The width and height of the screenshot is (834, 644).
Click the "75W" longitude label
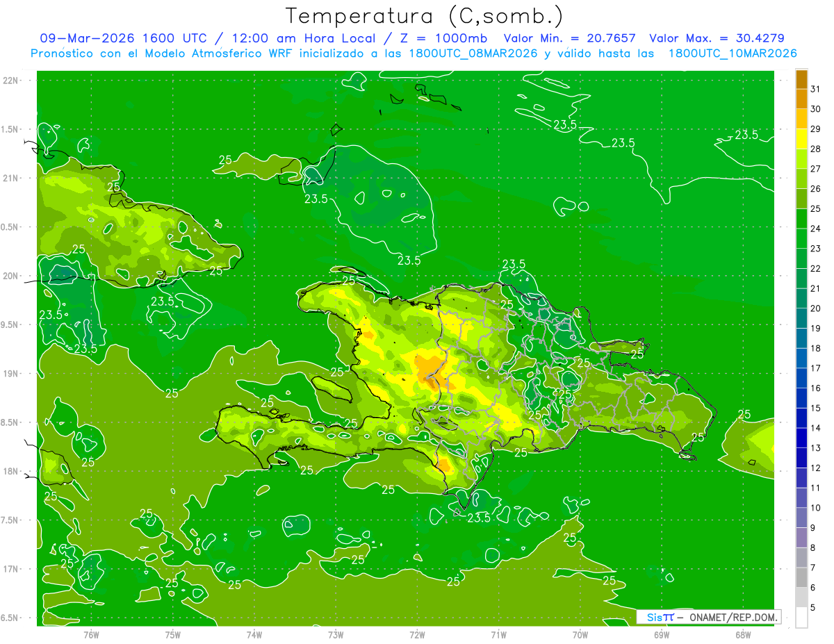click(173, 634)
